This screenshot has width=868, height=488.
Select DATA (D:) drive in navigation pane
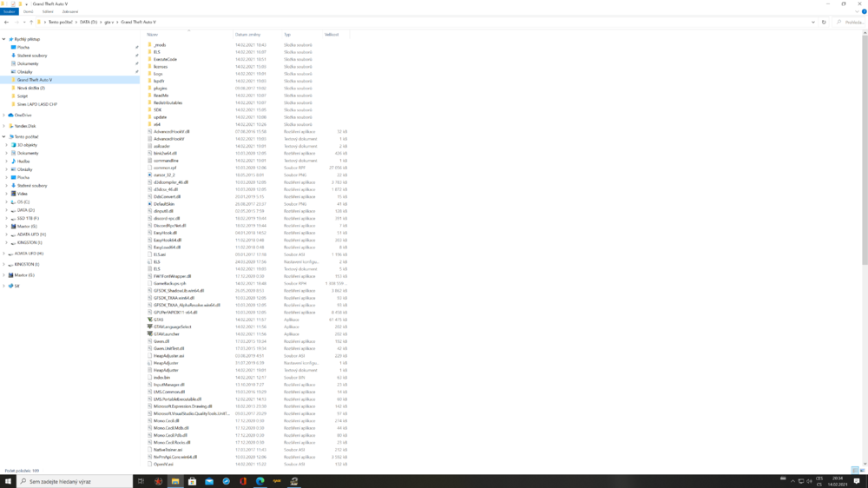click(x=25, y=210)
